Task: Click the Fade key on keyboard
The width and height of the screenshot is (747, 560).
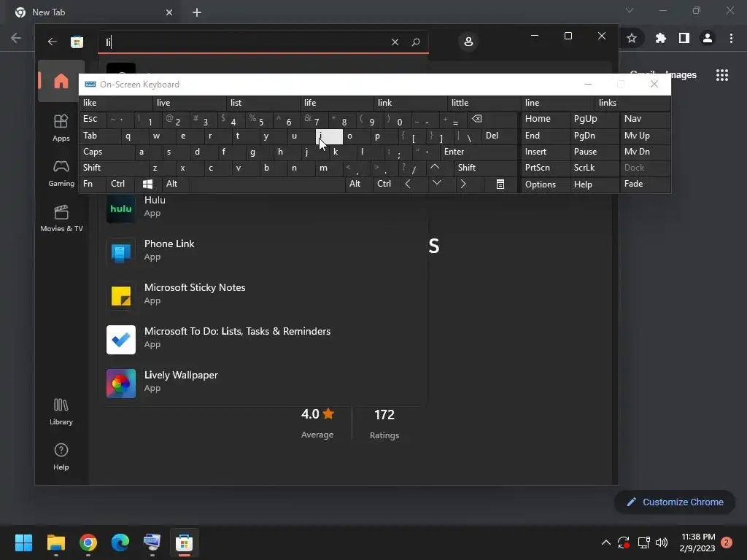Action: tap(645, 184)
